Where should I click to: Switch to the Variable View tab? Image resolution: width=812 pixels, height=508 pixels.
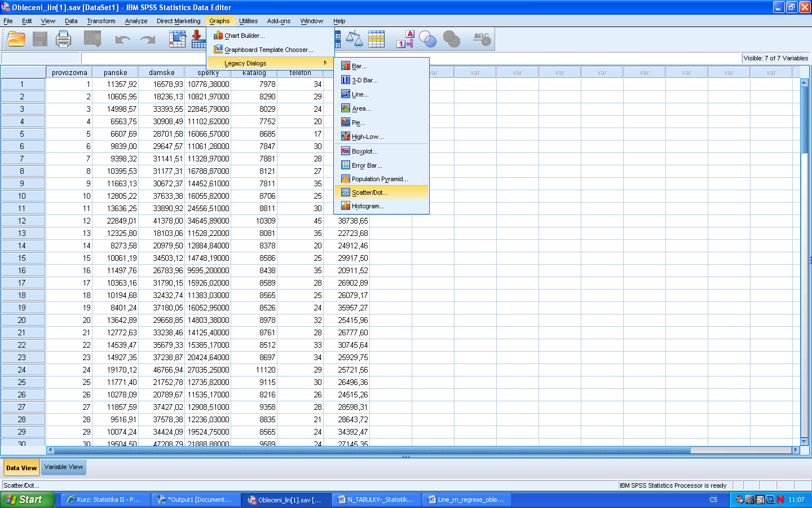click(64, 467)
